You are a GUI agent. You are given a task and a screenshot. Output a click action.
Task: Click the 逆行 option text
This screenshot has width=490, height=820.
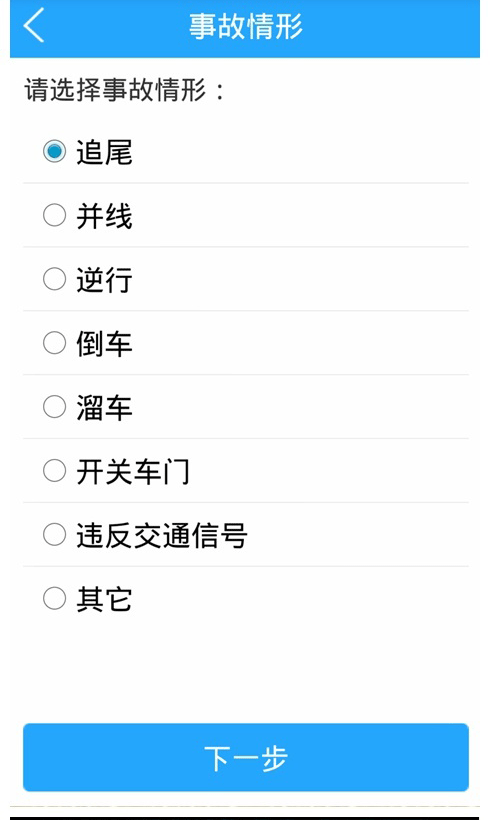[x=104, y=280]
